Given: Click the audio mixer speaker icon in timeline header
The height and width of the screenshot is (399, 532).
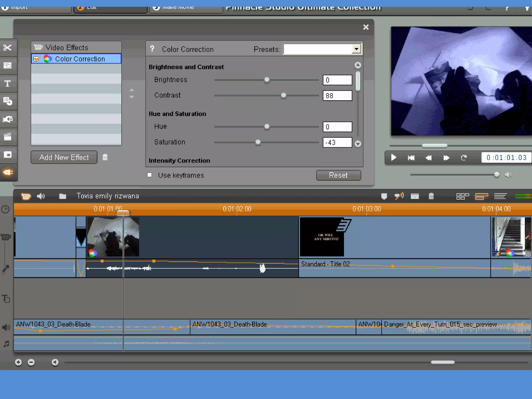Looking at the screenshot, I should 41,196.
